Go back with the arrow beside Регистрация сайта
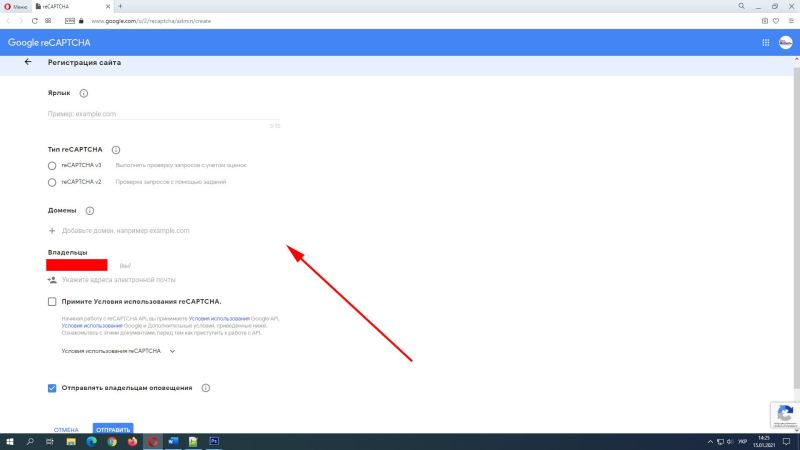The height and width of the screenshot is (450, 800). pyautogui.click(x=28, y=62)
